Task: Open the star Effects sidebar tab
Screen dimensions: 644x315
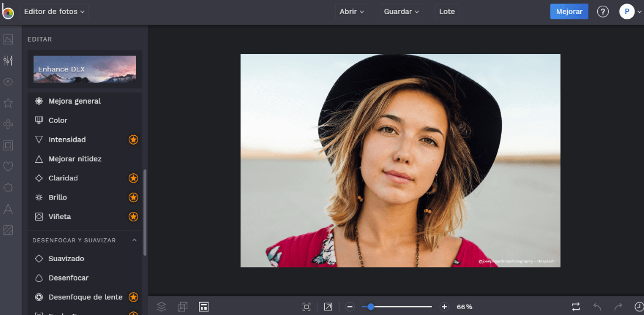Action: pos(8,103)
